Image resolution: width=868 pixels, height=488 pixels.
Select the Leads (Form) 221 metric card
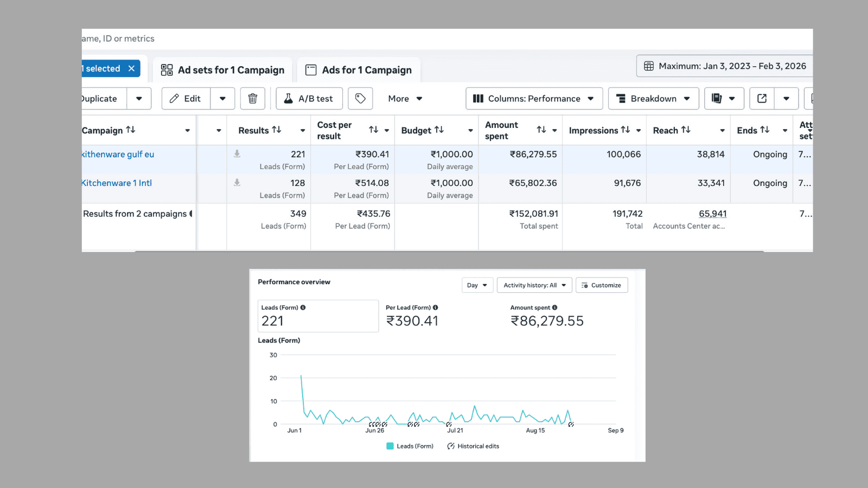[318, 316]
